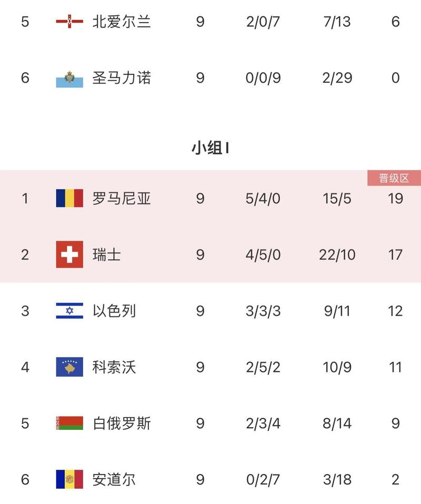Open the 罗马尼亚 team link
The width and height of the screenshot is (421, 504).
coord(122,199)
